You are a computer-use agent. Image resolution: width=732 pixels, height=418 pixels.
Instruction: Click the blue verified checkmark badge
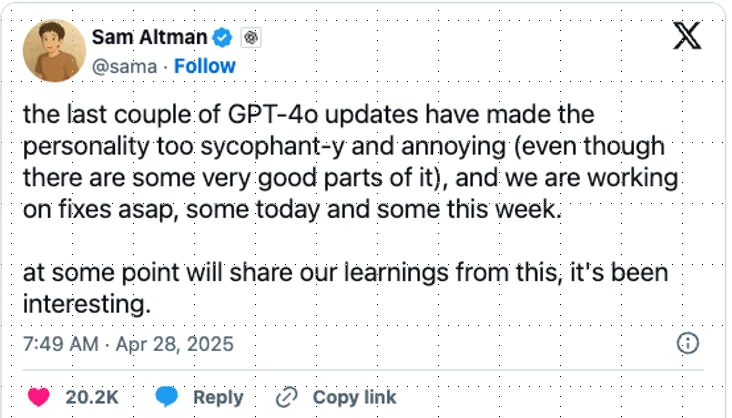(224, 38)
